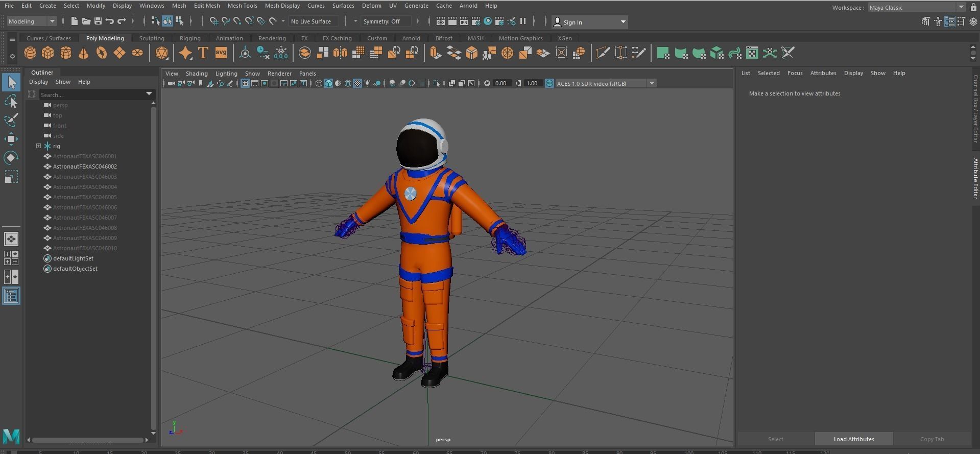Open the viewport Shading menu
Image resolution: width=980 pixels, height=454 pixels.
point(197,74)
